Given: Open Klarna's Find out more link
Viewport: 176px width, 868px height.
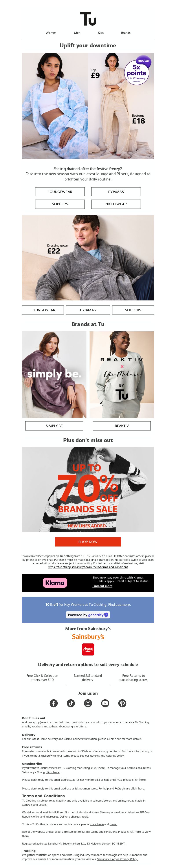Looking at the screenshot, I should [x=102, y=586].
